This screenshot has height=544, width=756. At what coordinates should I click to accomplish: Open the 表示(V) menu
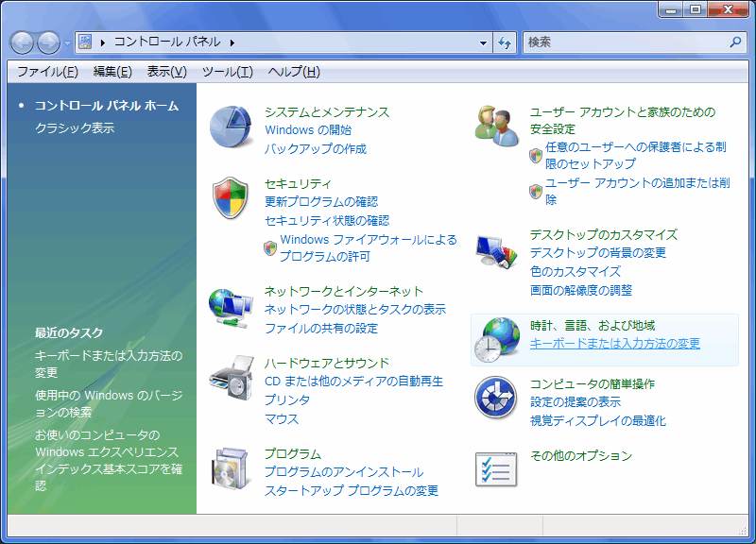(167, 72)
